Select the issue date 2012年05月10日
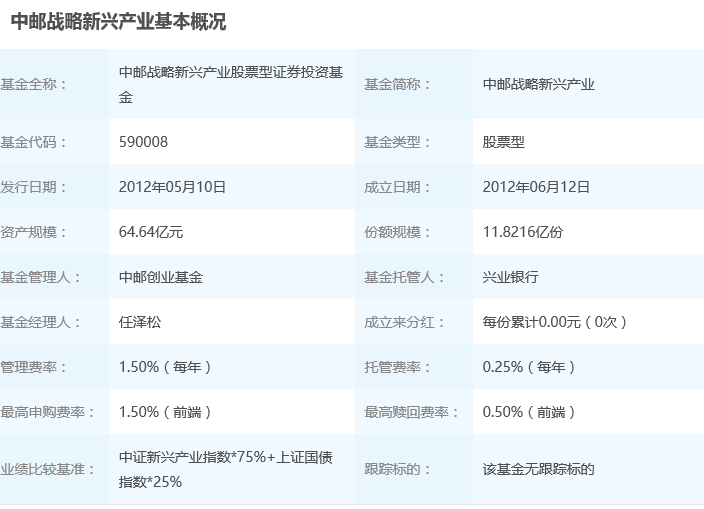704x509 pixels. click(172, 187)
